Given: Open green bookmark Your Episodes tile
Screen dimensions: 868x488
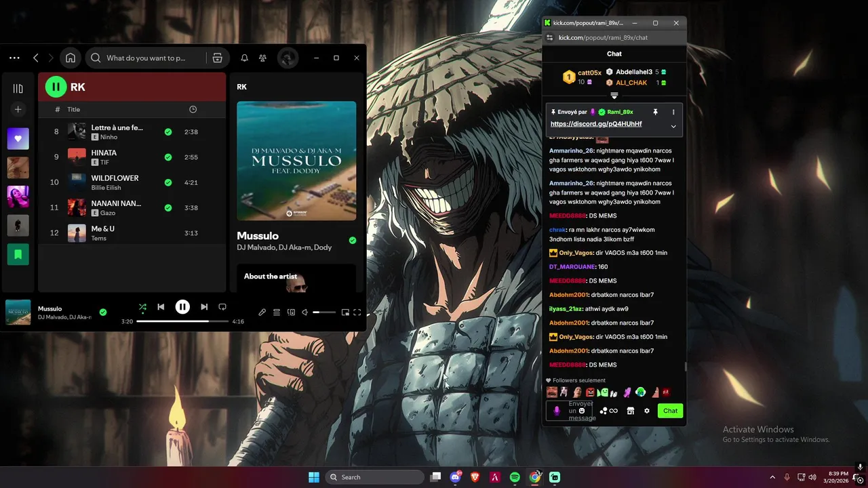Looking at the screenshot, I should click(18, 254).
